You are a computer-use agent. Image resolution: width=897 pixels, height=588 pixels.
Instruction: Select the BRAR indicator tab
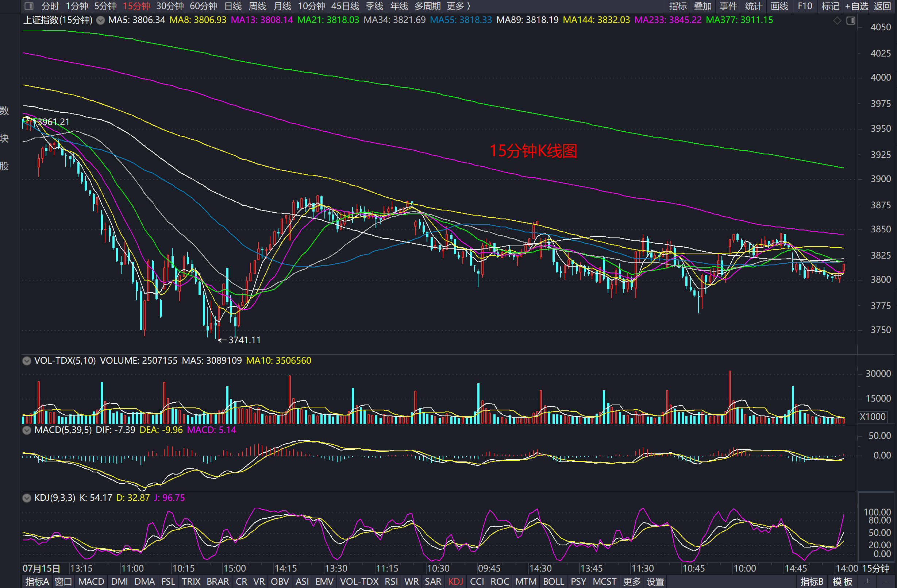(218, 581)
